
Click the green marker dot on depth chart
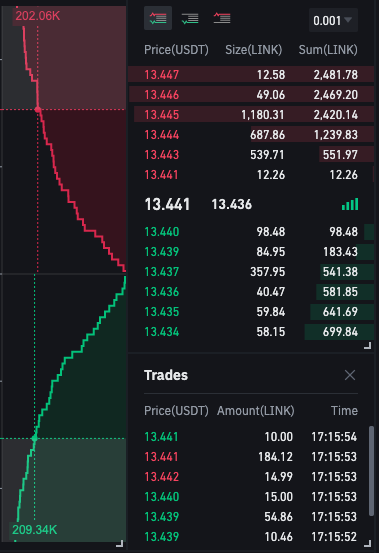34,438
